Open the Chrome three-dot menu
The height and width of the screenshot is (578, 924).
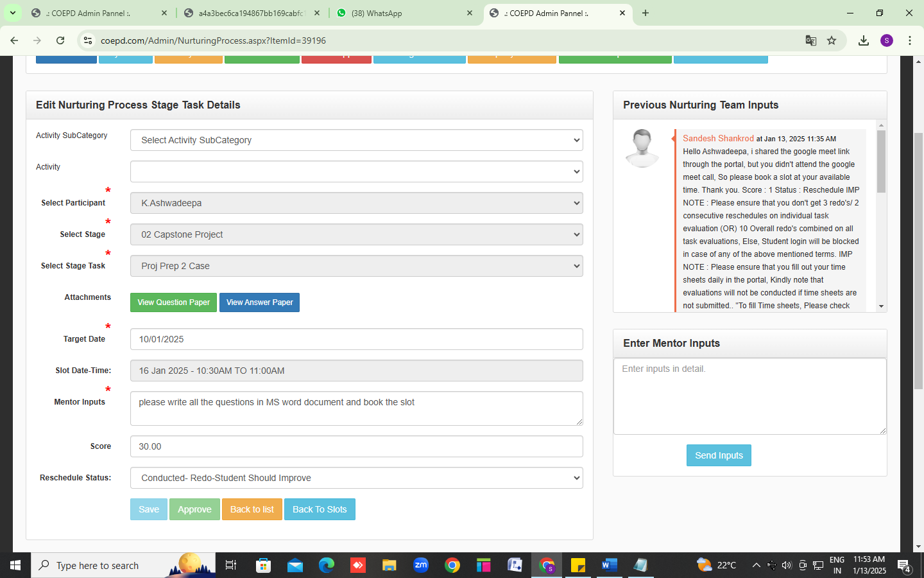coord(909,40)
